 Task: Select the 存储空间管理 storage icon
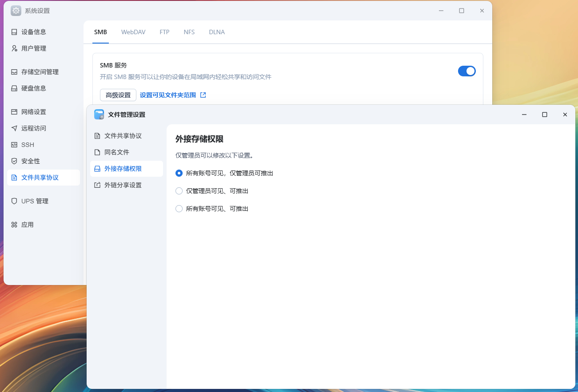(14, 72)
